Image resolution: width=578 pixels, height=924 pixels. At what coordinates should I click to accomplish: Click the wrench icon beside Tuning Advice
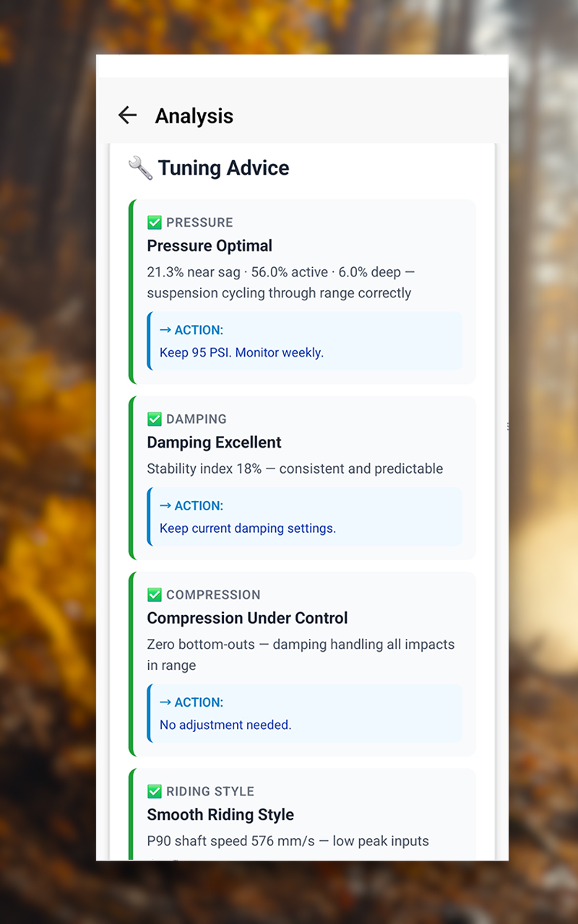click(140, 168)
